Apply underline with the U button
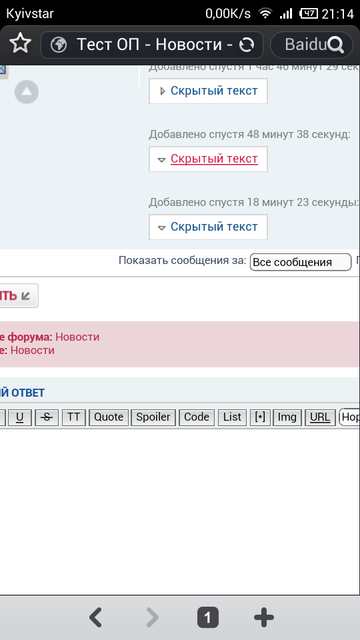Image resolution: width=360 pixels, height=640 pixels. coord(20,417)
